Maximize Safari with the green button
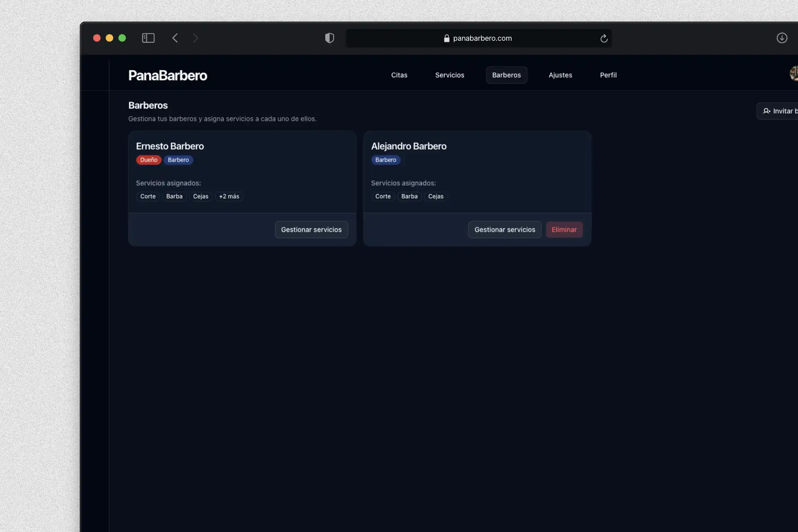Image resolution: width=798 pixels, height=532 pixels. coord(122,38)
